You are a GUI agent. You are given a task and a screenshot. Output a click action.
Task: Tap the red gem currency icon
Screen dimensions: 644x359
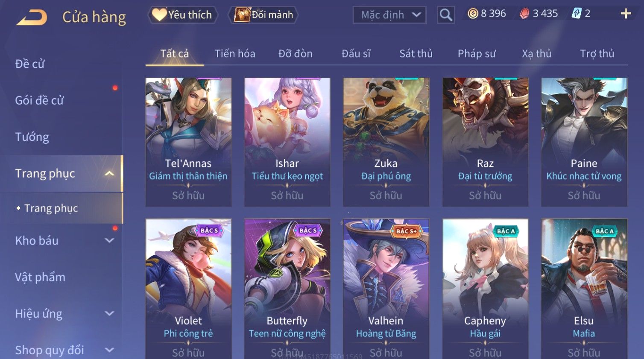click(x=524, y=14)
